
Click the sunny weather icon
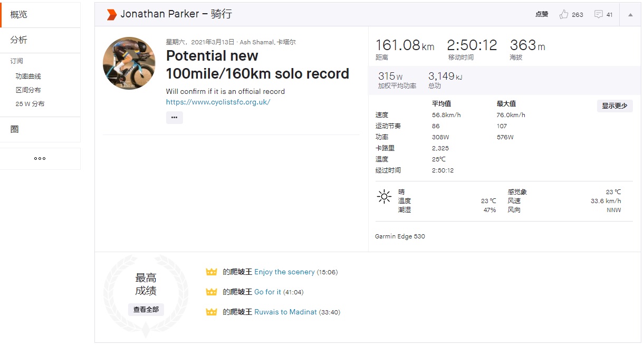[384, 197]
